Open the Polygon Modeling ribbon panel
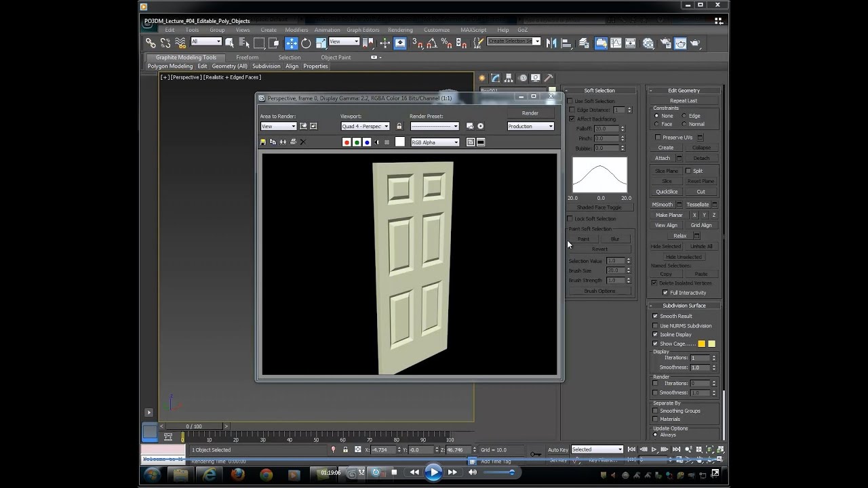 click(x=170, y=66)
